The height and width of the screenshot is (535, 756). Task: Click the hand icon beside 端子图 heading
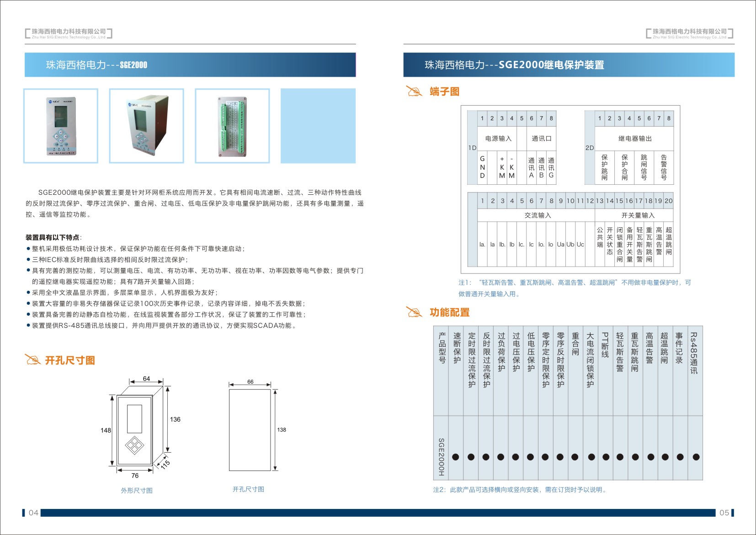tap(414, 91)
